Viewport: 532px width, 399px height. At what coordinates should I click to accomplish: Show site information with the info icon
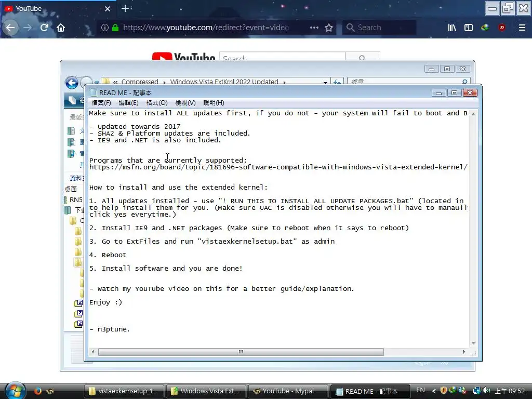click(x=105, y=28)
